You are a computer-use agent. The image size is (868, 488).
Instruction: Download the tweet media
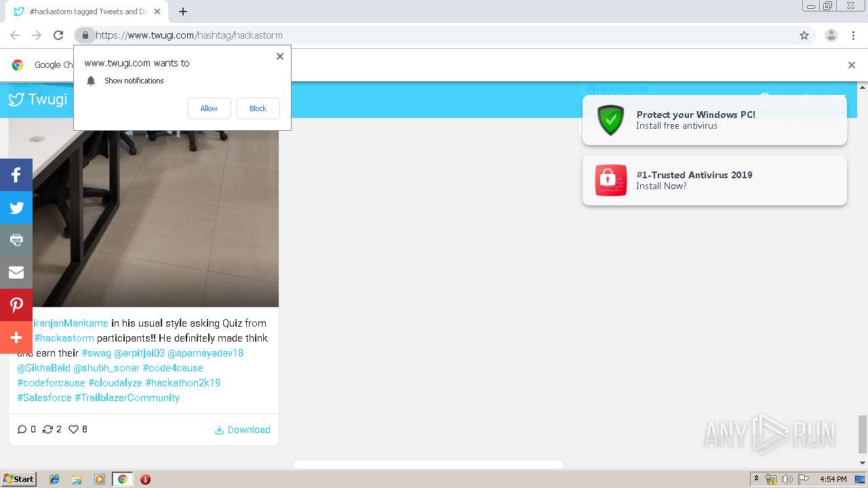[242, 430]
